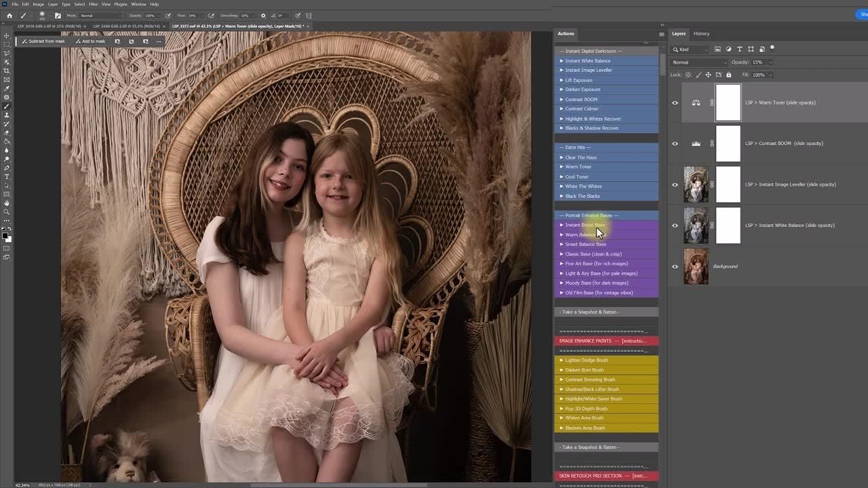Click the foreground color swatch

(x=5, y=234)
